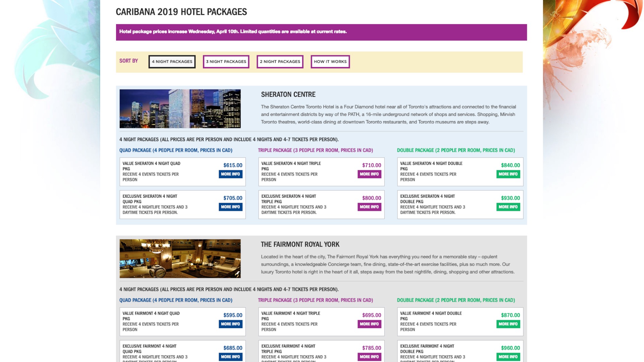Click the Sheraton Double Package column heading

click(x=456, y=150)
